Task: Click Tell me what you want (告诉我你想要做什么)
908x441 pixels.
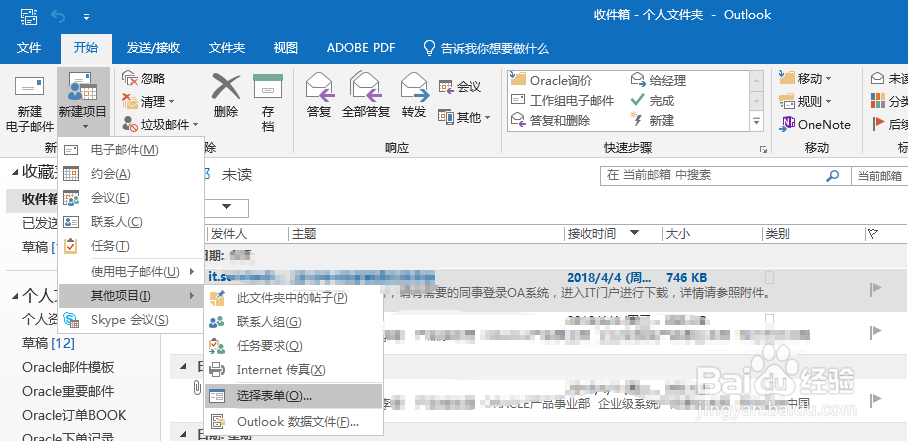Action: (486, 49)
